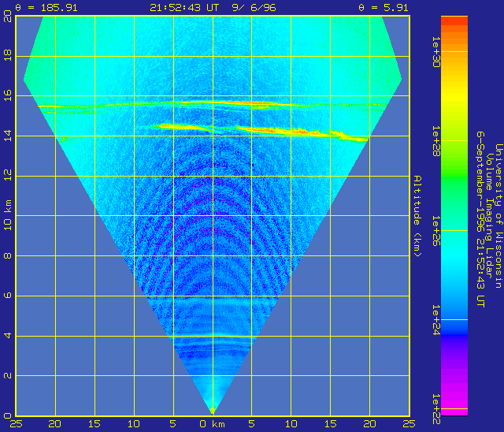Click the Volume Imaging Lidar title text
Viewport: 504px width, 432px height.
coord(490,216)
